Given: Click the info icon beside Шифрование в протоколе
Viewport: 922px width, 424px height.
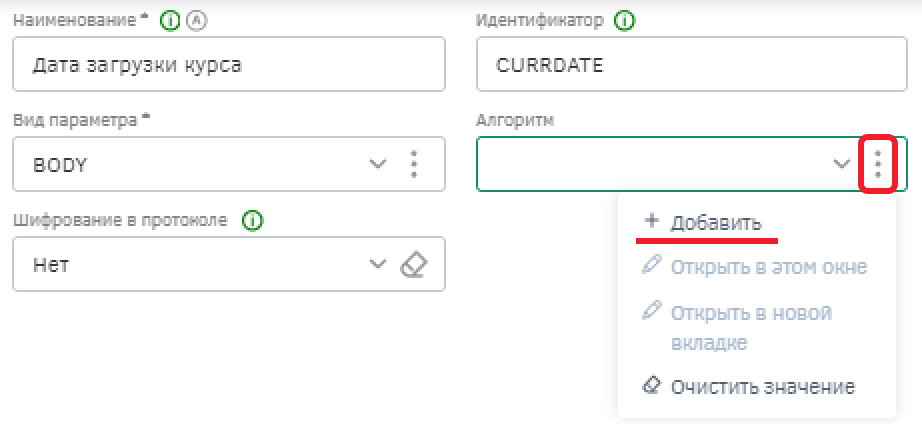Looking at the screenshot, I should point(252,221).
